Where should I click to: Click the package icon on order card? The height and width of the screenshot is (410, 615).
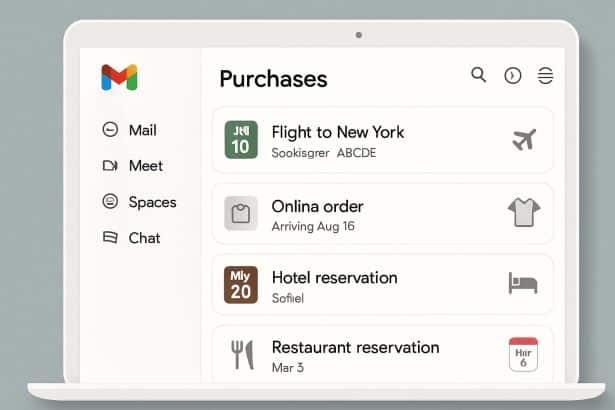pos(241,213)
